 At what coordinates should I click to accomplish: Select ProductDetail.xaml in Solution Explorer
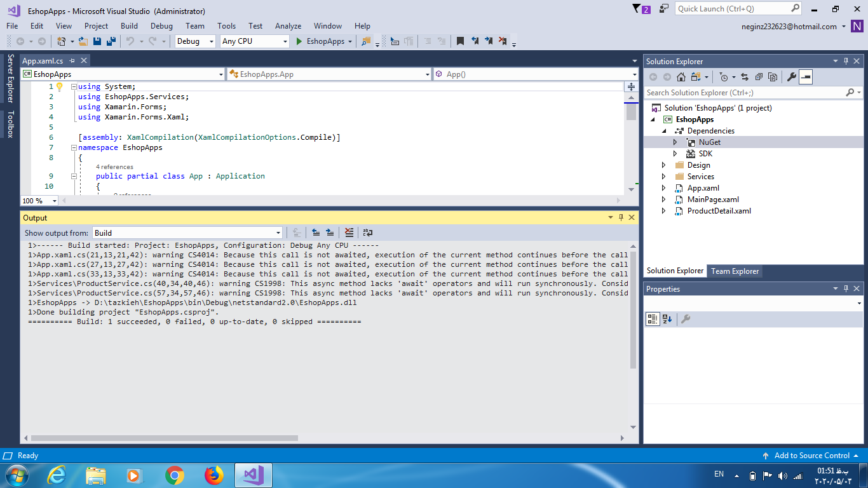click(x=719, y=211)
